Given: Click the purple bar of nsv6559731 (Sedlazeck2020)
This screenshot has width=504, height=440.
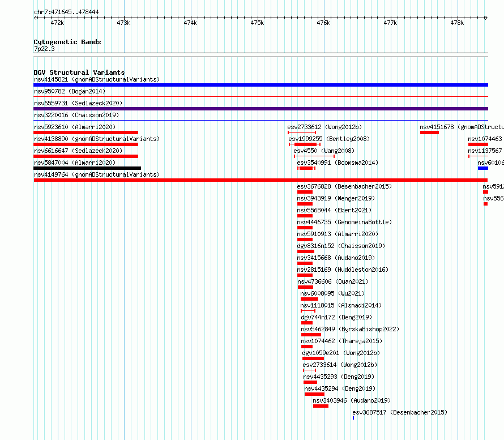Looking at the screenshot, I should (x=260, y=109).
